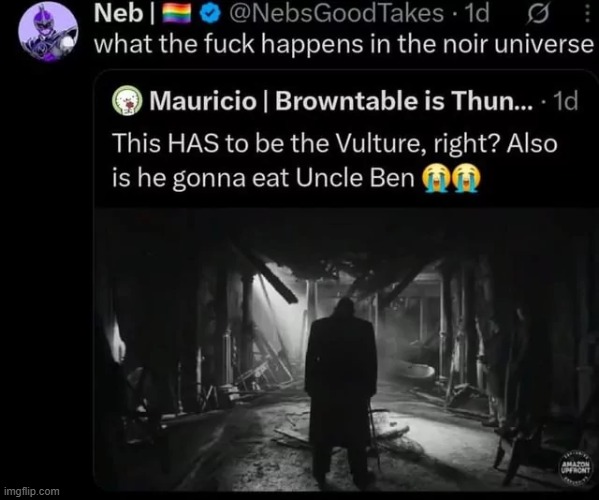
Task: Click the quoted tweet text about Vulture
Action: pos(335,160)
